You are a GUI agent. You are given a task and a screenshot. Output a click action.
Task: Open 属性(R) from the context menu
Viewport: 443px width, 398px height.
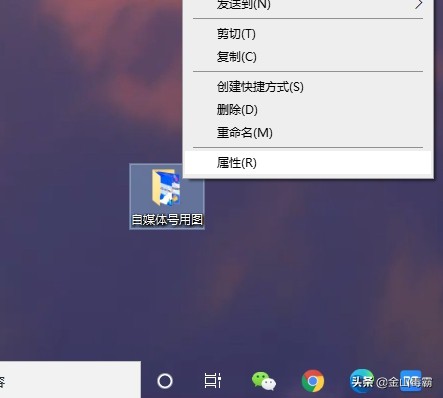[x=308, y=163]
